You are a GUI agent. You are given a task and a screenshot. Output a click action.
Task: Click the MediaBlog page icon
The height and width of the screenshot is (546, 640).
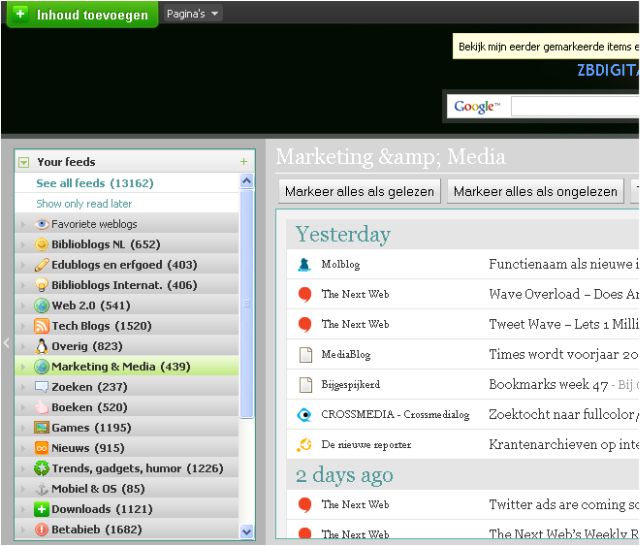305,355
